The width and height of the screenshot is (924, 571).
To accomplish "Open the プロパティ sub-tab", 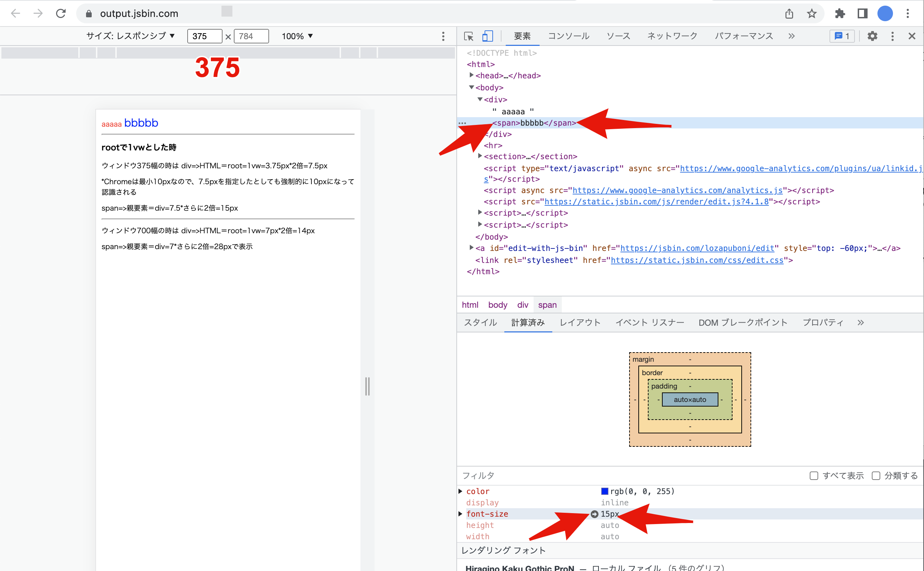I will tap(823, 323).
